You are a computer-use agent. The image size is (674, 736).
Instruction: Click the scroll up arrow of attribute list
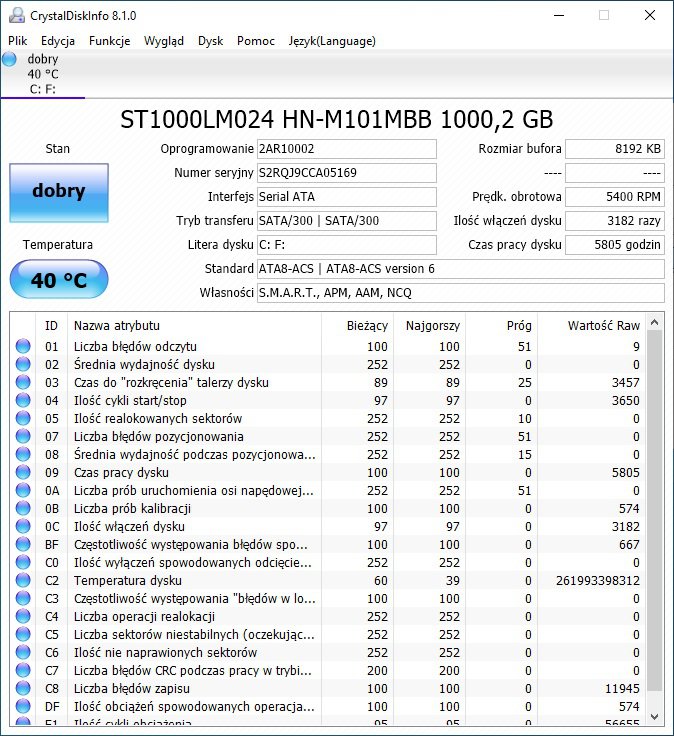[655, 322]
